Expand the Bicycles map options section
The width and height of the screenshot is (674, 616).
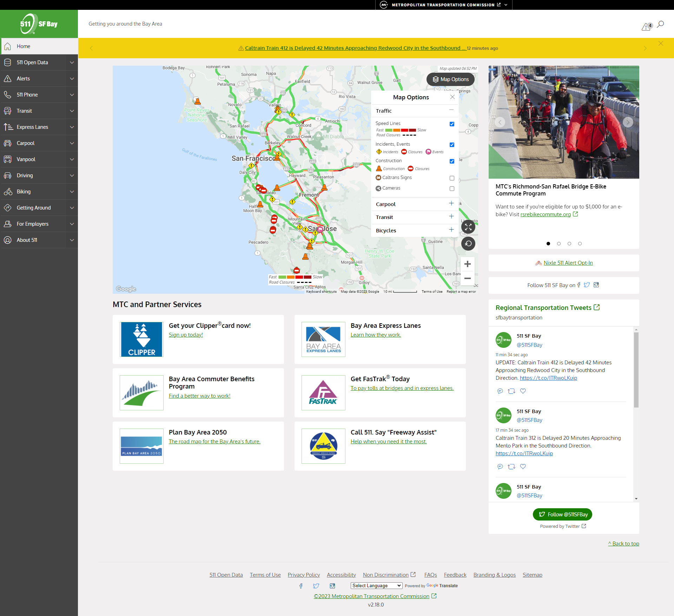point(451,230)
